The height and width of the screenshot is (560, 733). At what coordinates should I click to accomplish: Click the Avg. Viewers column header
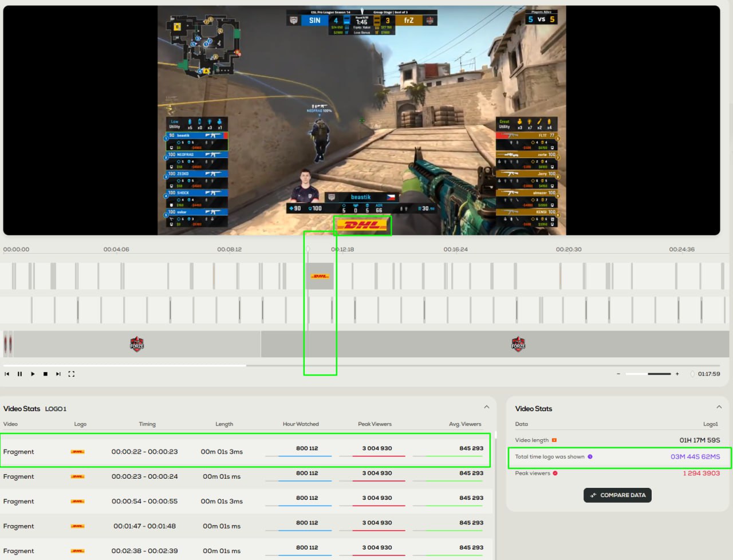pos(465,424)
